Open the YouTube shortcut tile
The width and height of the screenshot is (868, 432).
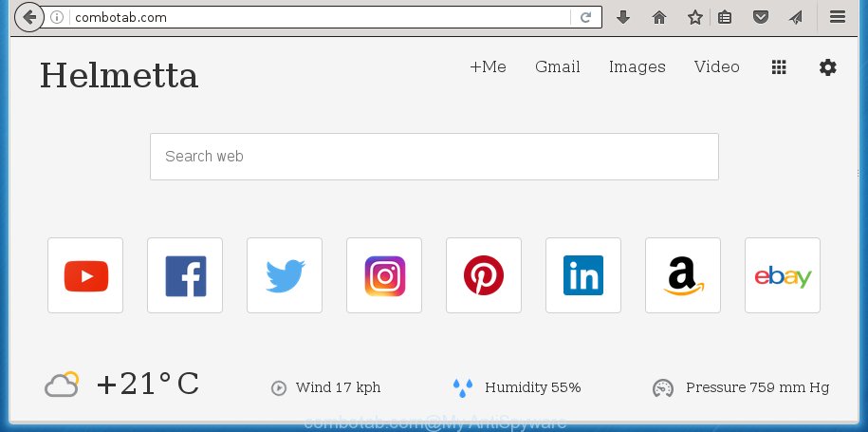click(85, 275)
